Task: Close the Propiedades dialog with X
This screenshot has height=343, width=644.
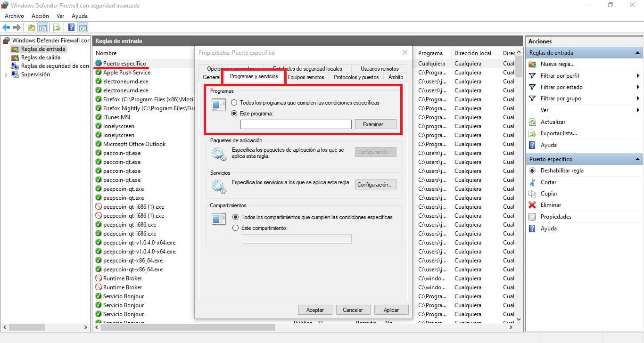Action: tap(405, 52)
